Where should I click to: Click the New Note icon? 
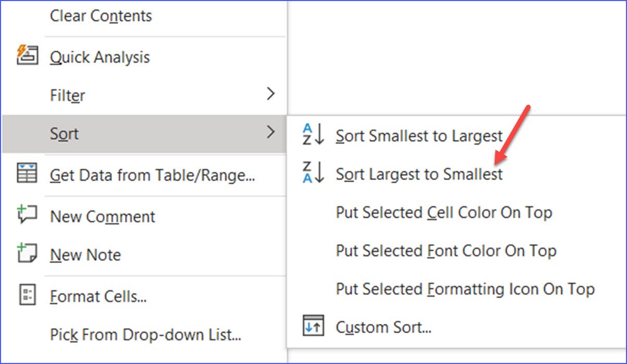pos(27,253)
